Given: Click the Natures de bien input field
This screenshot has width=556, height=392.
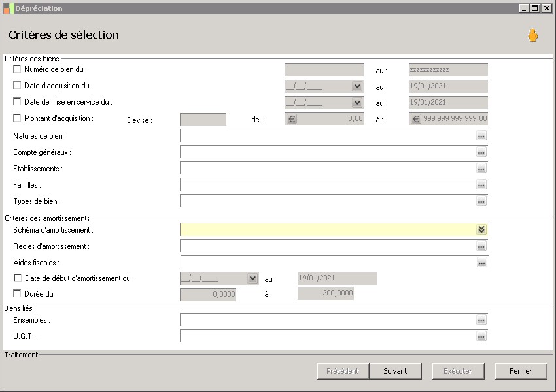Looking at the screenshot, I should (x=327, y=136).
